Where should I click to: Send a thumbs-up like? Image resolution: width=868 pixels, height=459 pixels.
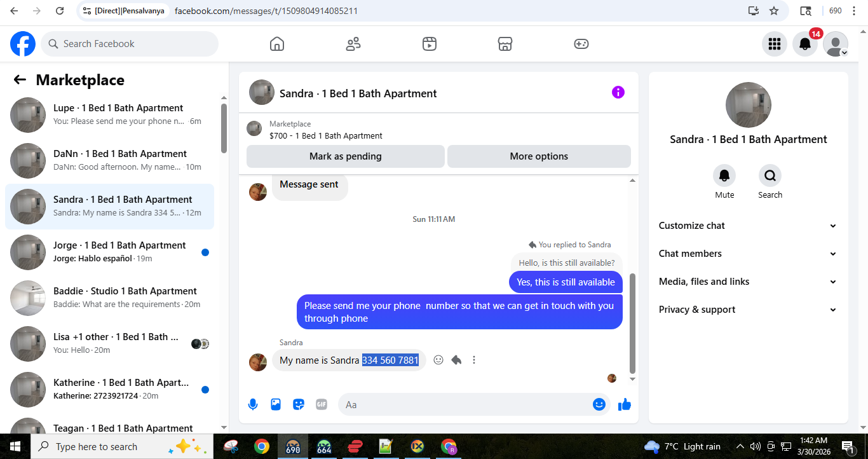(625, 404)
